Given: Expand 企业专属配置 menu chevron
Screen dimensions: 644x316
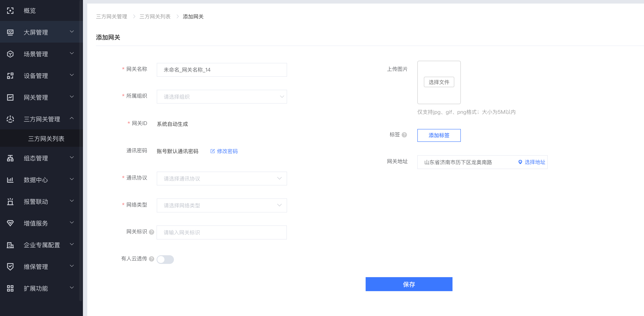Looking at the screenshot, I should tap(72, 244).
